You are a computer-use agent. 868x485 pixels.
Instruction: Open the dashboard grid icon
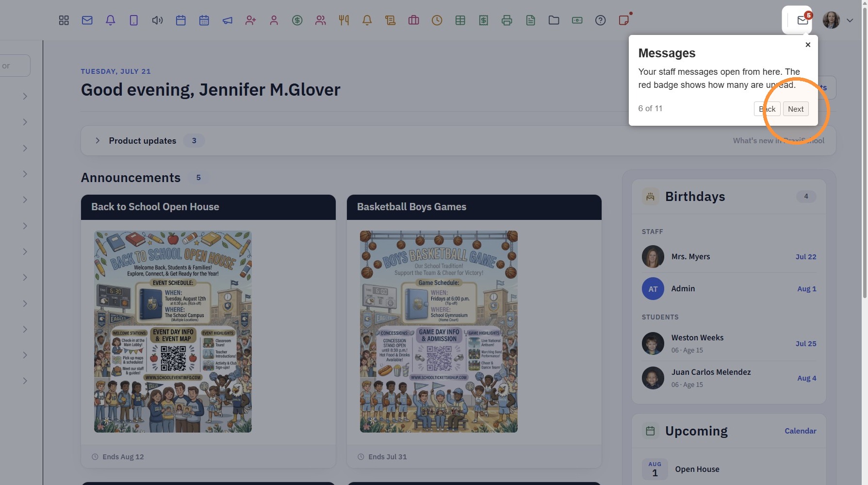64,20
